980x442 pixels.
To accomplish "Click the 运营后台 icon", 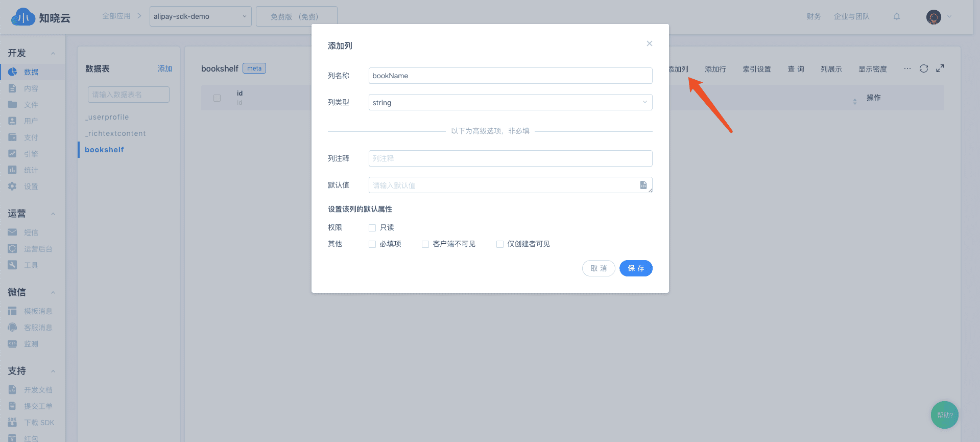I will tap(12, 249).
